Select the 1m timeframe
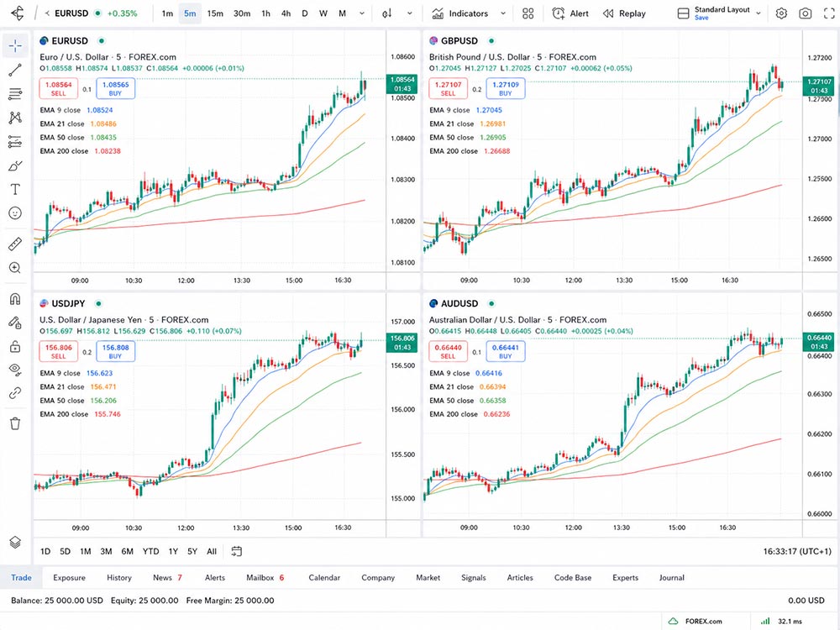The image size is (840, 630). point(168,13)
